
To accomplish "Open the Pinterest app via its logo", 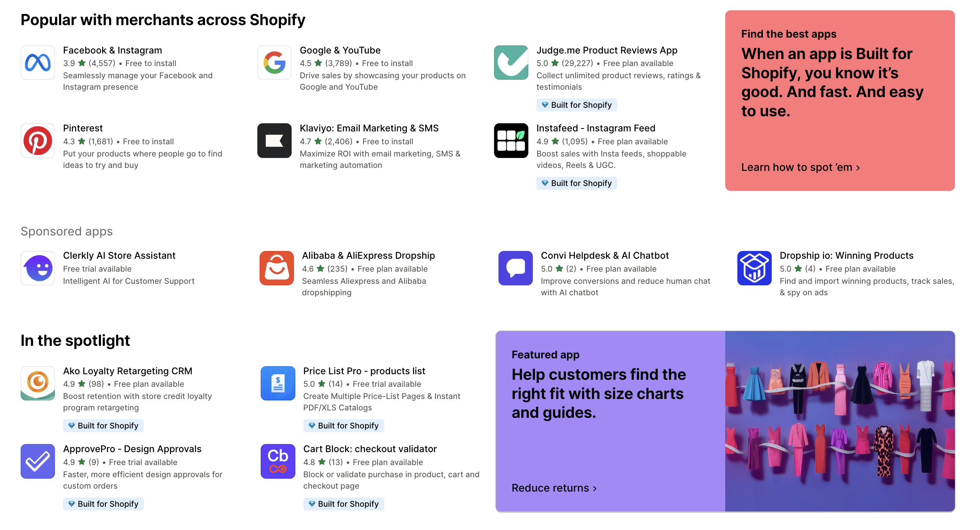I will [38, 141].
